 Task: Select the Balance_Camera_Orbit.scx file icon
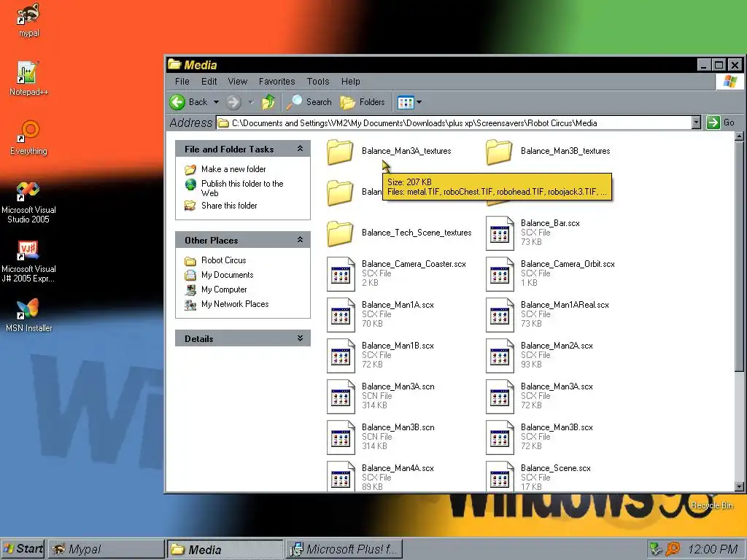(x=500, y=274)
